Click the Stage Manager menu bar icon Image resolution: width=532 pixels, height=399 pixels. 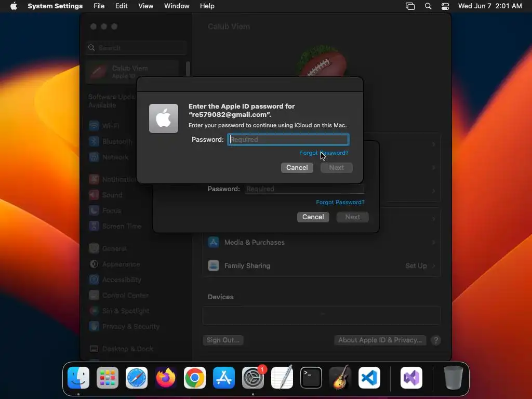(x=410, y=6)
